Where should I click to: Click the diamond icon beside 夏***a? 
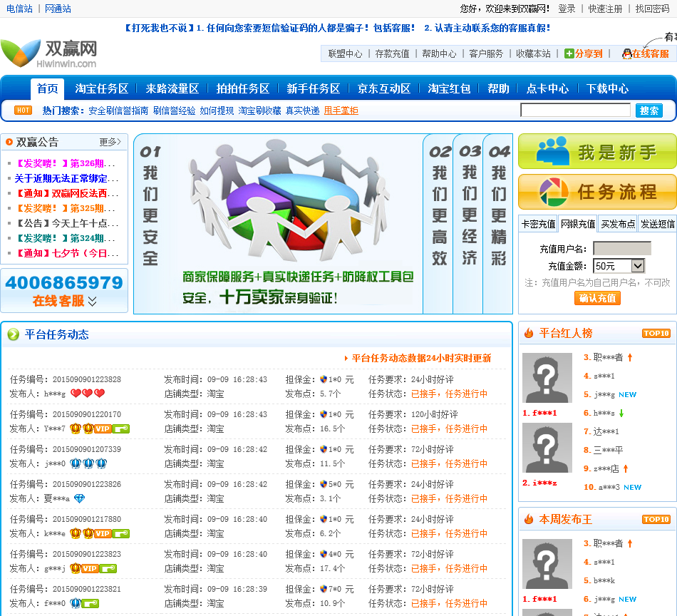(79, 498)
